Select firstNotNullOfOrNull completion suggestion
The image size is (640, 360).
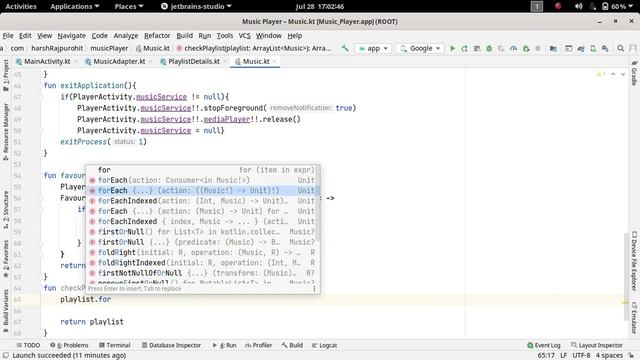click(202, 273)
